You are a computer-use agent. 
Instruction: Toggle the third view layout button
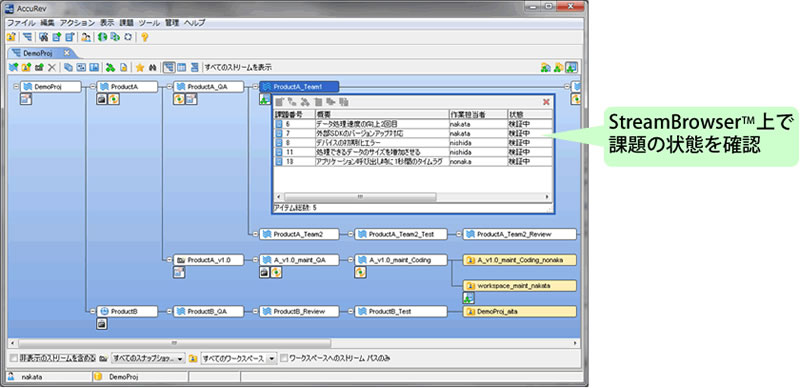[x=194, y=67]
